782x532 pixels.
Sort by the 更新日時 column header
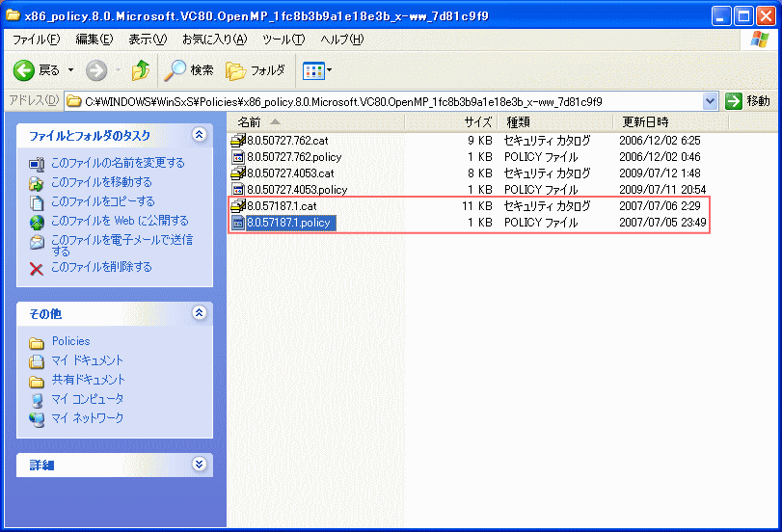tap(645, 122)
